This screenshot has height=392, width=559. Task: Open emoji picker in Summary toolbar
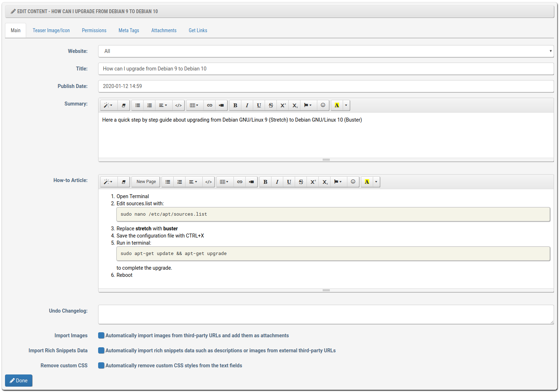pyautogui.click(x=323, y=105)
